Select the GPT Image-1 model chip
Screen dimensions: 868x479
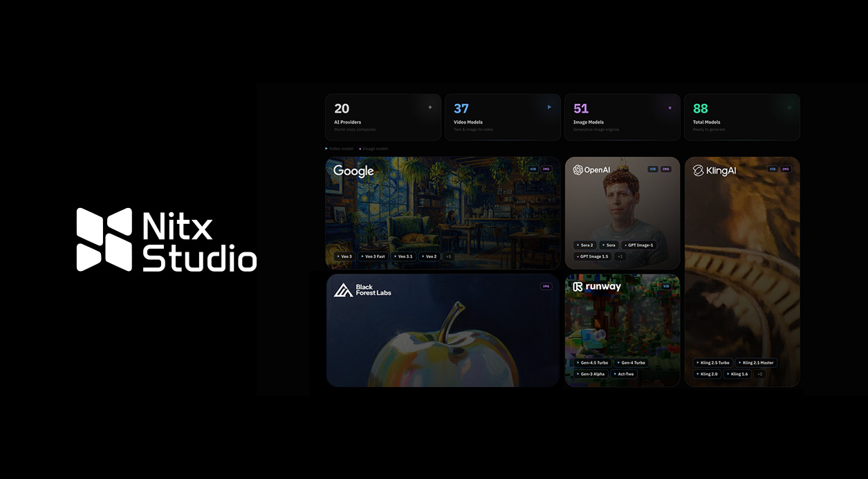tap(638, 245)
